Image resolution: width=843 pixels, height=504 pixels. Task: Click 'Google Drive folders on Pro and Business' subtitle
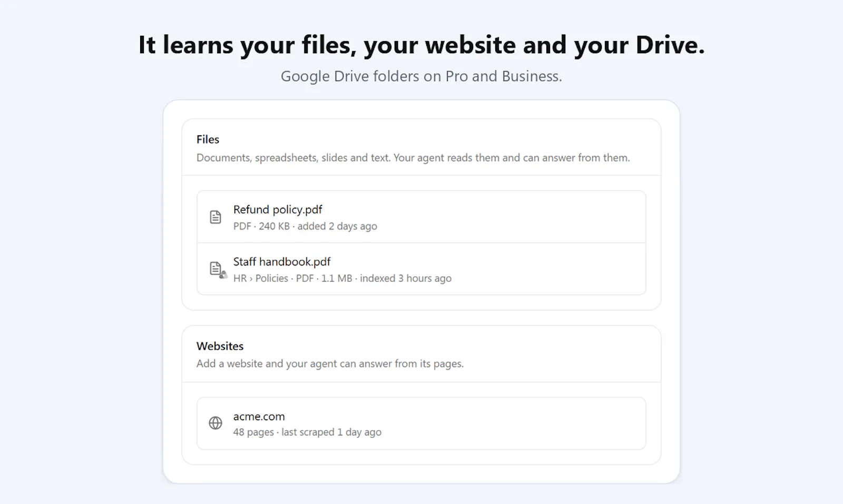pos(421,76)
